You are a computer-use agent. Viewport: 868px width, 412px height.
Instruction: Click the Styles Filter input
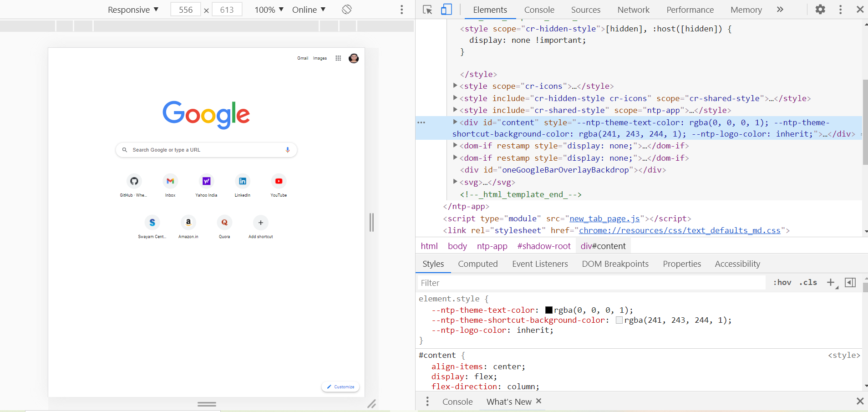591,283
